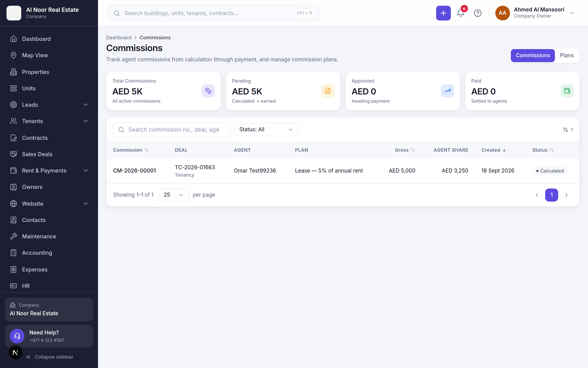Open the 25 per page dropdown

coord(174,195)
